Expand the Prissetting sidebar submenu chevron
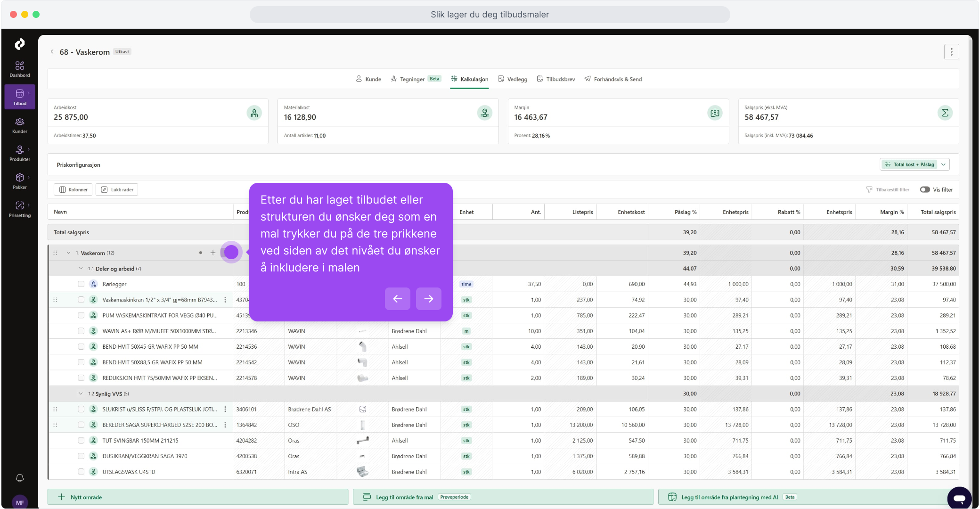 [29, 205]
